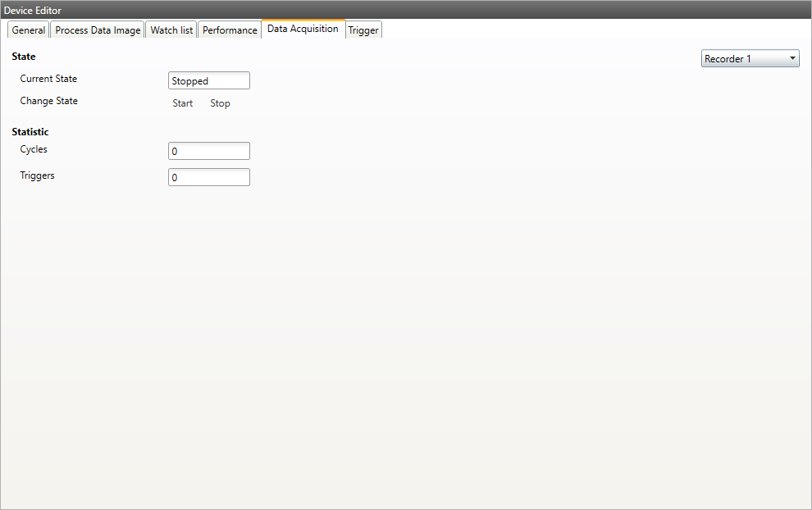
Task: Click the Current State field showing Stopped
Action: (208, 80)
